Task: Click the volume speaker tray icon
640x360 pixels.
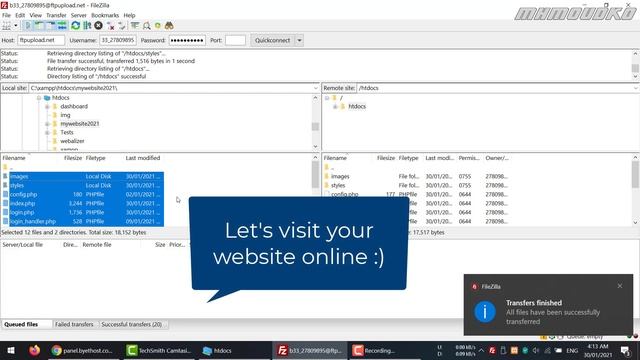Action: (535, 351)
